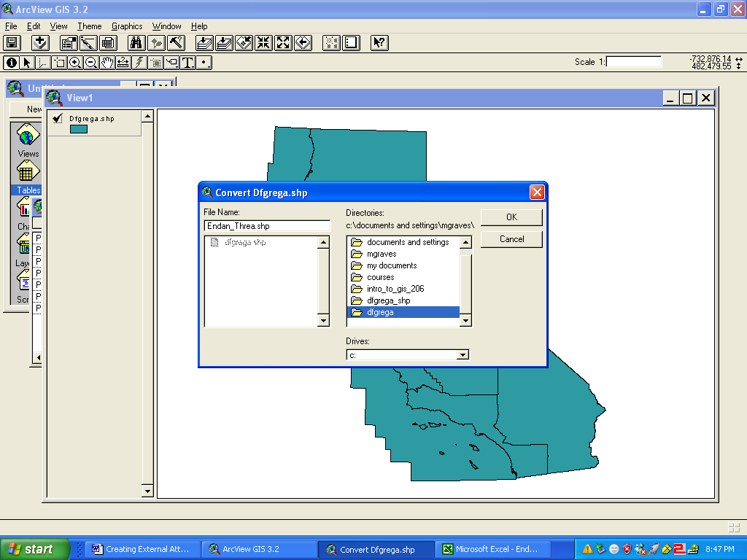Click the Windows start button

[x=34, y=549]
